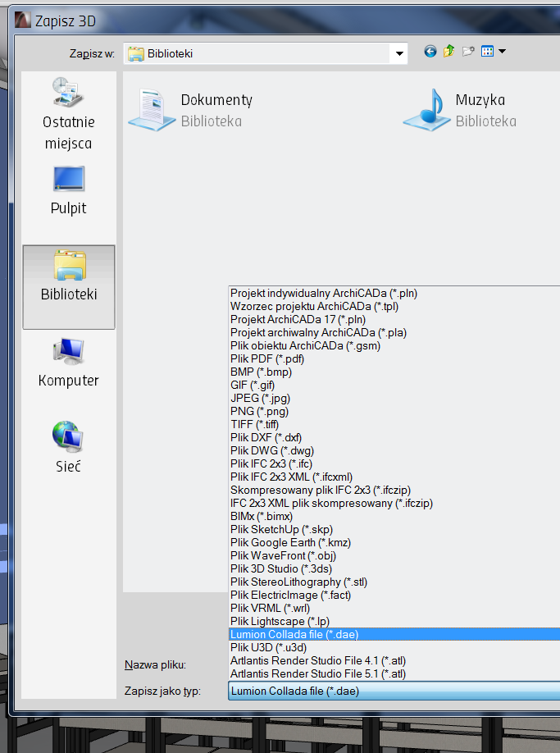Select Artlantis Render Studio File 5.1 (*.atl)
This screenshot has height=753, width=560.
coord(394,673)
